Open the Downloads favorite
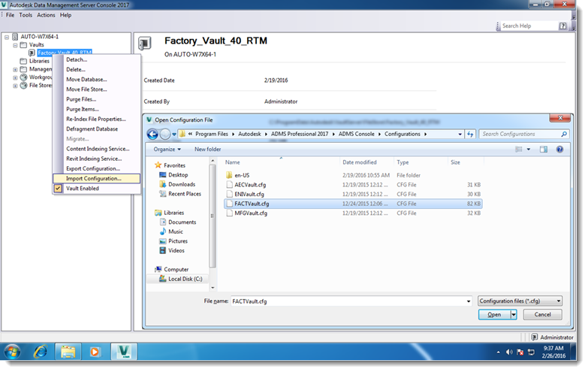The height and width of the screenshot is (372, 588). (x=182, y=184)
